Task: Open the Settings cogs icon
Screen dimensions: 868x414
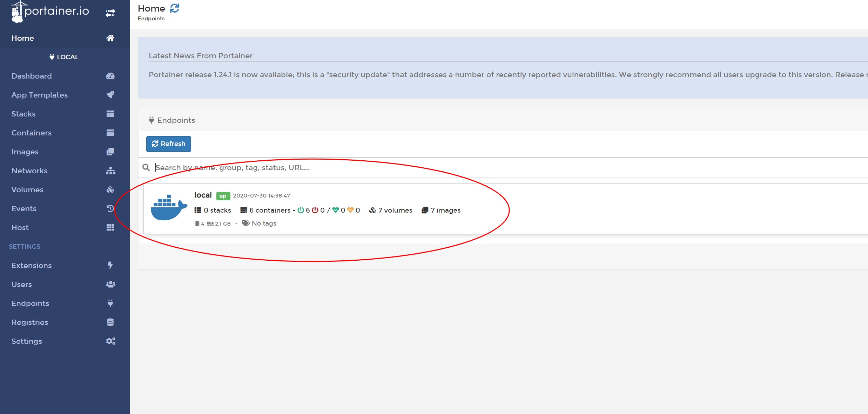Action: pyautogui.click(x=110, y=341)
